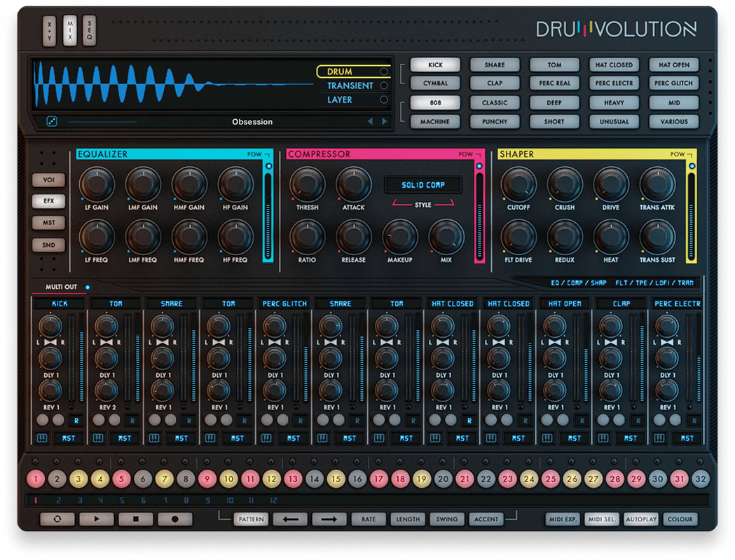Open the SOLID COMP style selector
This screenshot has height=560, width=735.
pos(425,184)
